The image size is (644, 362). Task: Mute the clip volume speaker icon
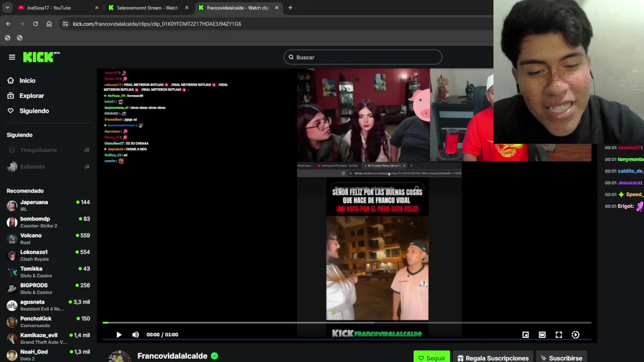(x=135, y=334)
